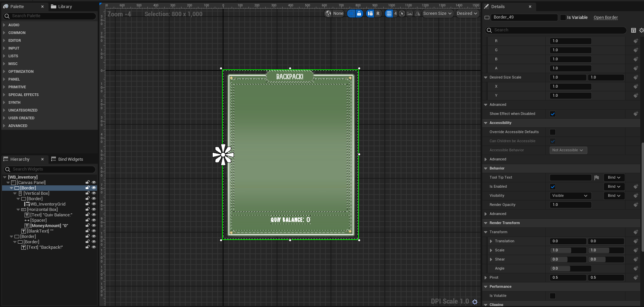The width and height of the screenshot is (644, 307).
Task: Open the Visibility dropdown set to Visible
Action: click(570, 196)
